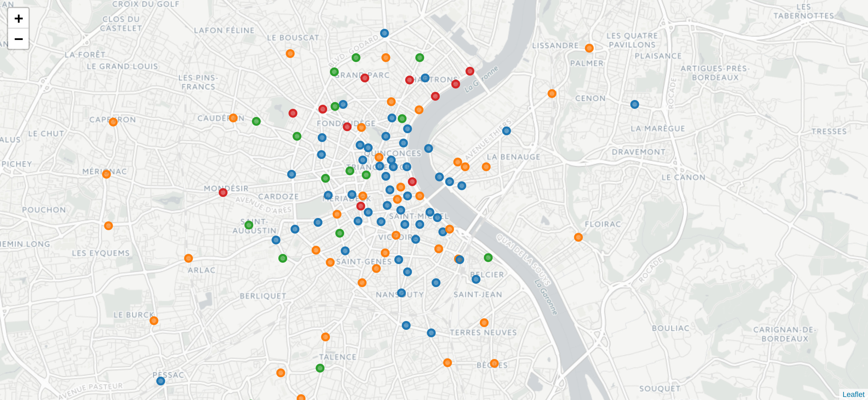Open the Leaflet attribution link
The width and height of the screenshot is (868, 400).
point(853,394)
